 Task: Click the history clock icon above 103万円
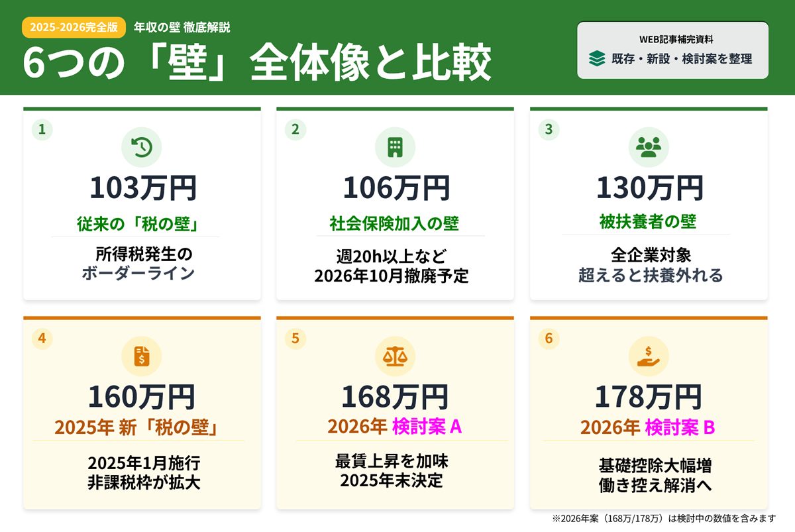click(x=142, y=147)
